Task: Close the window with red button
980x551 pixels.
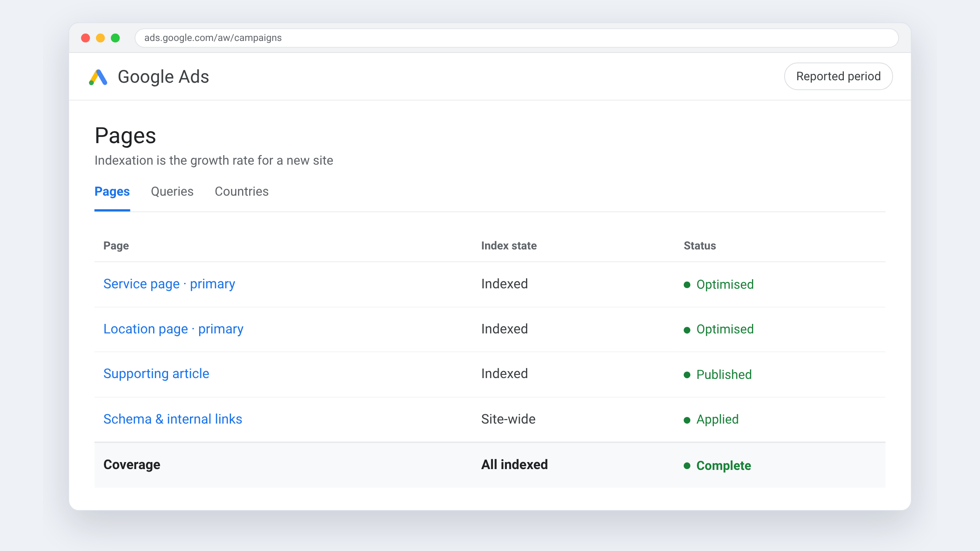Action: pos(86,38)
